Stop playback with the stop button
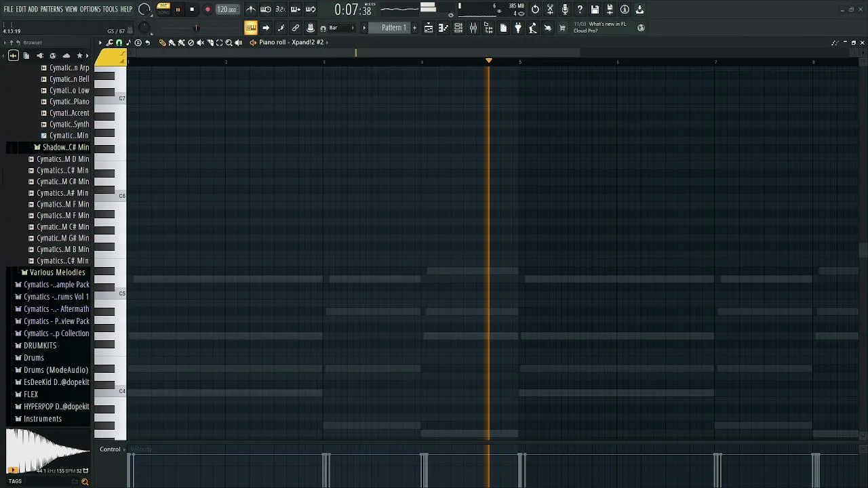This screenshot has width=868, height=488. point(192,9)
